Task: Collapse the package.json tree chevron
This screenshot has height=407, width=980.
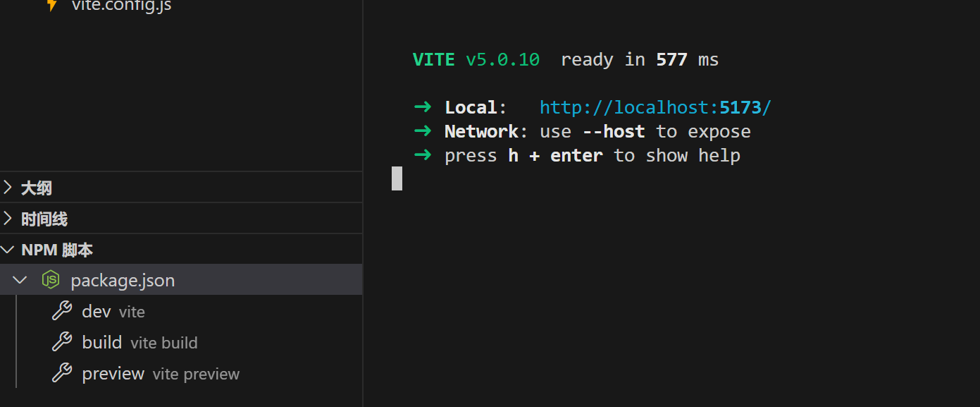Action: (x=20, y=280)
